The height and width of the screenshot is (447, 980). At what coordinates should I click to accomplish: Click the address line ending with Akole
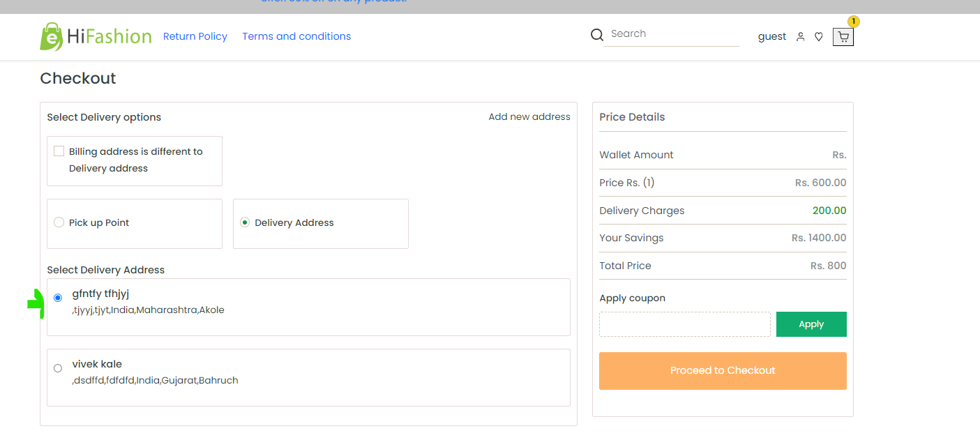pyautogui.click(x=149, y=310)
